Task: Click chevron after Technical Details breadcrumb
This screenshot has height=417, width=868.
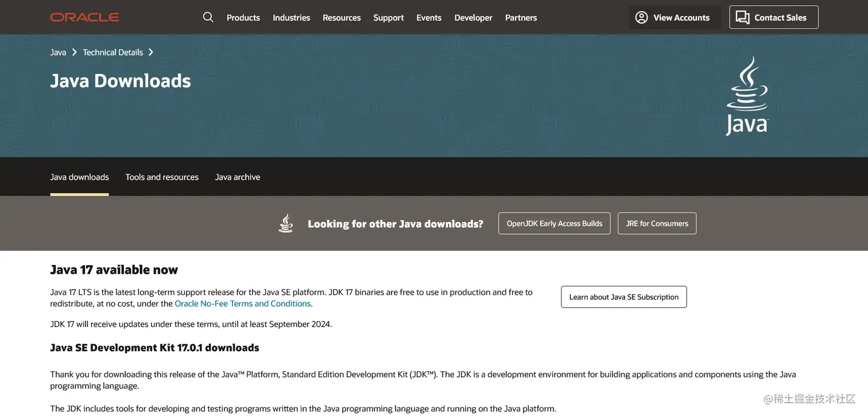Action: click(x=151, y=52)
